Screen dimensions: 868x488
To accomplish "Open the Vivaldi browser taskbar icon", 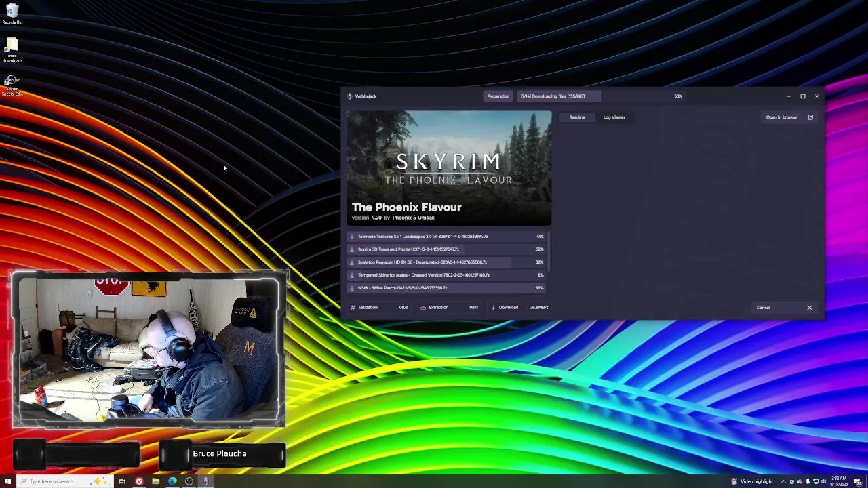I will (x=139, y=481).
